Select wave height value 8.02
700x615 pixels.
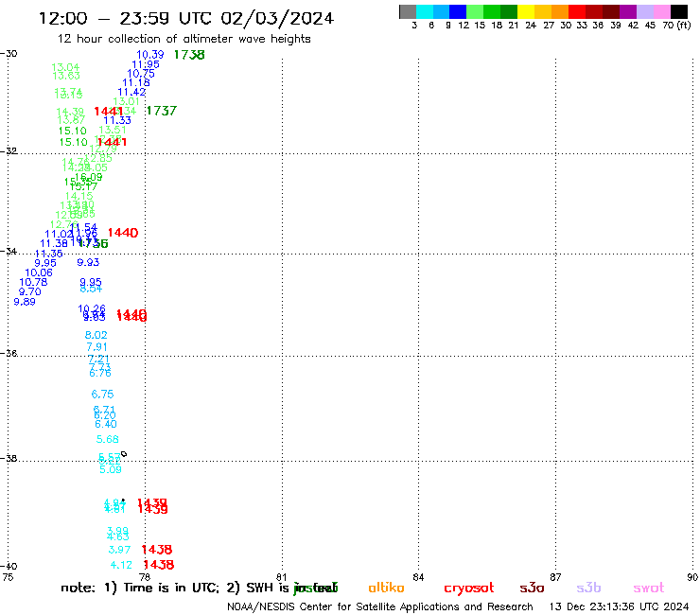point(96,335)
